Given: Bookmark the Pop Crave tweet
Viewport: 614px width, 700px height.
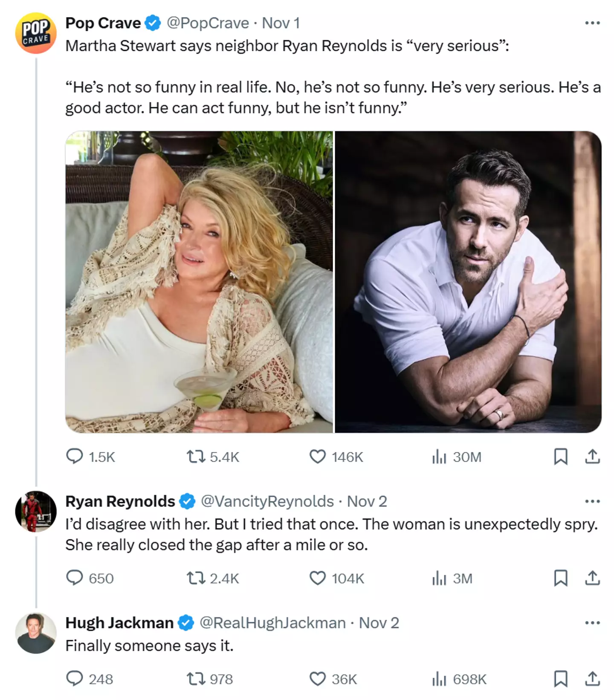Looking at the screenshot, I should coord(560,457).
